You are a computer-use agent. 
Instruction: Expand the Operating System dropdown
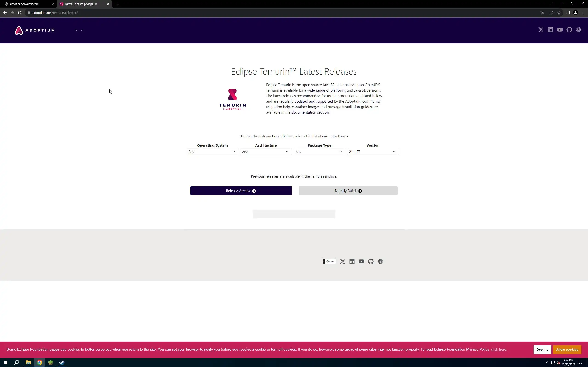click(x=212, y=152)
